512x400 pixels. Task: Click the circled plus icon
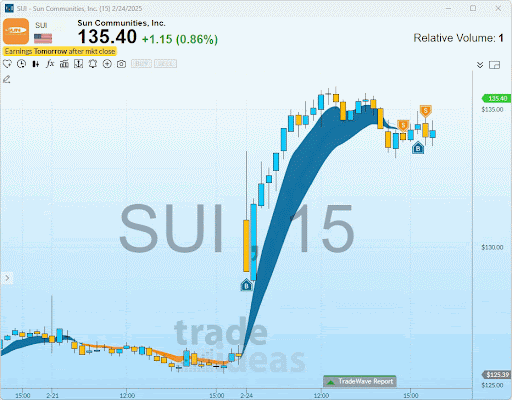point(107,63)
